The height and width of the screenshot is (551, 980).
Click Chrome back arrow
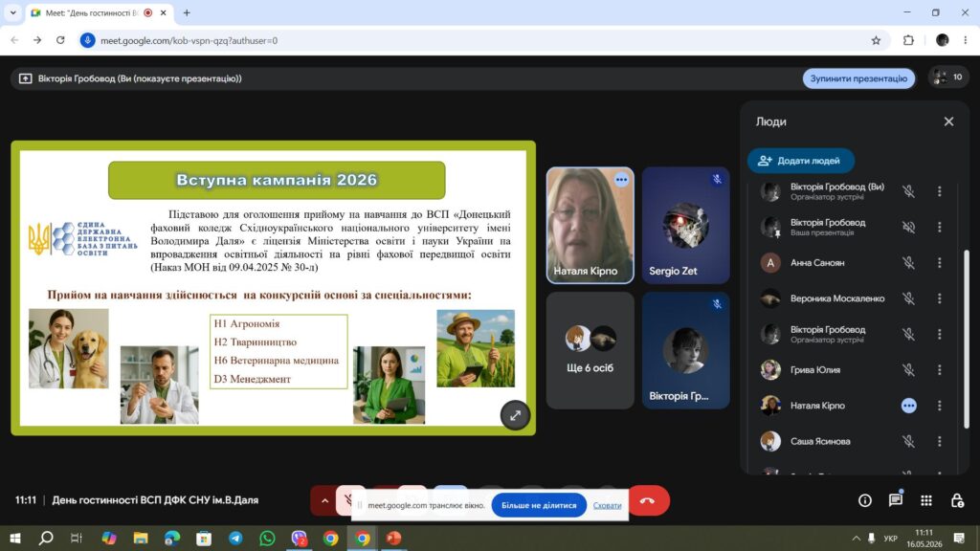[x=15, y=40]
